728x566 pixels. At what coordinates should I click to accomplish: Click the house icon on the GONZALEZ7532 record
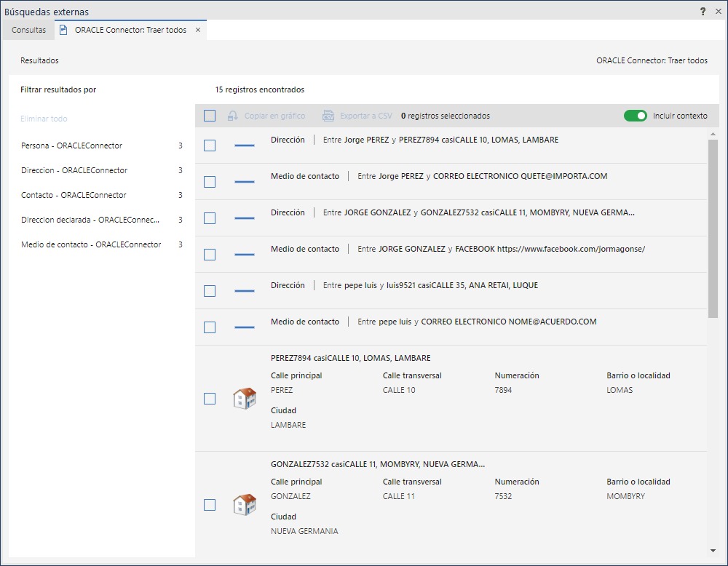click(x=244, y=504)
